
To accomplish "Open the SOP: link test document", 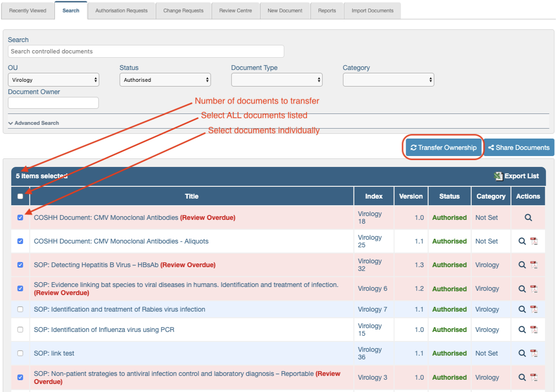I will 54,353.
